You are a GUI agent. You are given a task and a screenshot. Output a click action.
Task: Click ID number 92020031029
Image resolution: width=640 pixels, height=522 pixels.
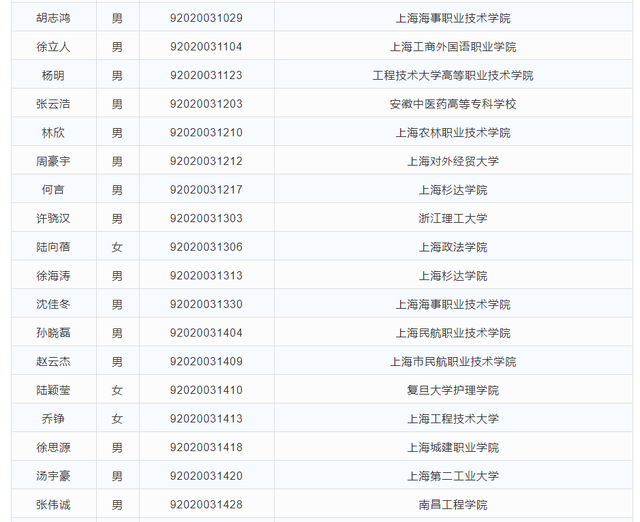pyautogui.click(x=206, y=18)
